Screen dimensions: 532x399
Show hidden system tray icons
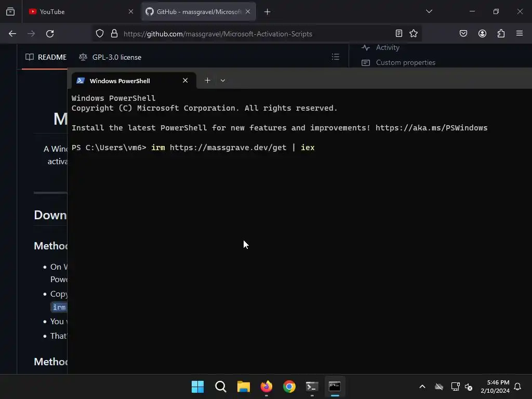tap(422, 387)
